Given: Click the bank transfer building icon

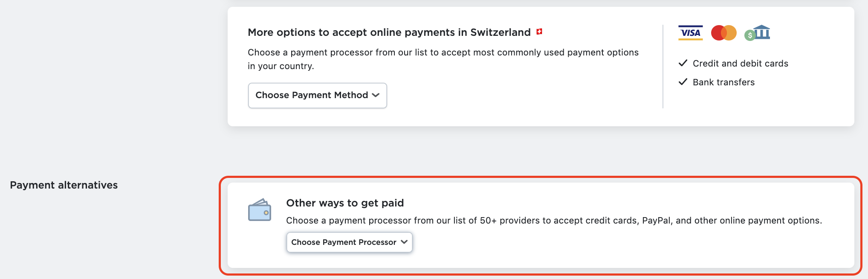Looking at the screenshot, I should pyautogui.click(x=758, y=33).
